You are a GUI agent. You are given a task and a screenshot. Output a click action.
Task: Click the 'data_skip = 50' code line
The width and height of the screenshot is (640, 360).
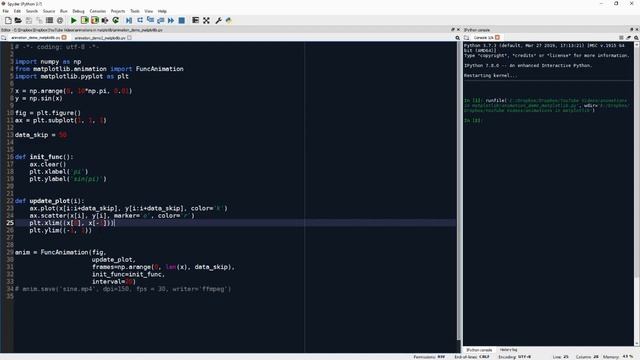click(41, 135)
